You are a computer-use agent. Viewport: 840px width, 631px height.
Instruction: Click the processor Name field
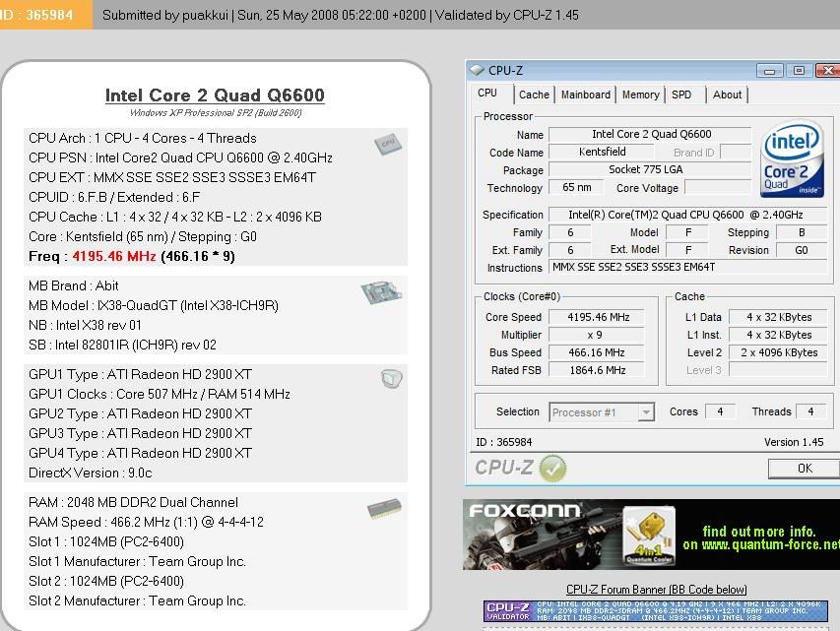click(651, 134)
